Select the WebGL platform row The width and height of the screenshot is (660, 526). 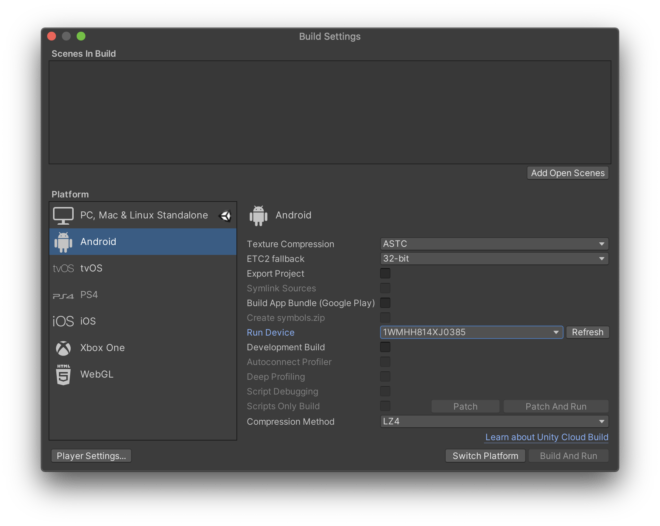(x=143, y=375)
